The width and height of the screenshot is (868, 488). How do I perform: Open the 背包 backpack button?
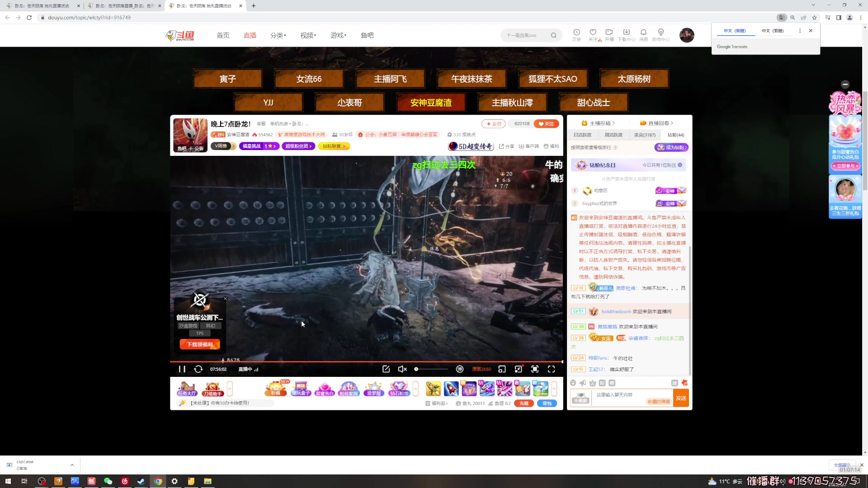click(x=547, y=404)
